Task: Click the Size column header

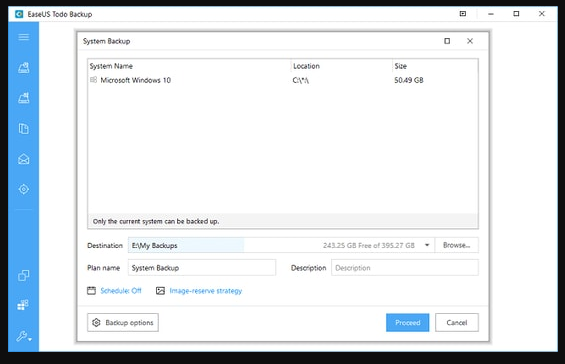Action: [x=400, y=66]
